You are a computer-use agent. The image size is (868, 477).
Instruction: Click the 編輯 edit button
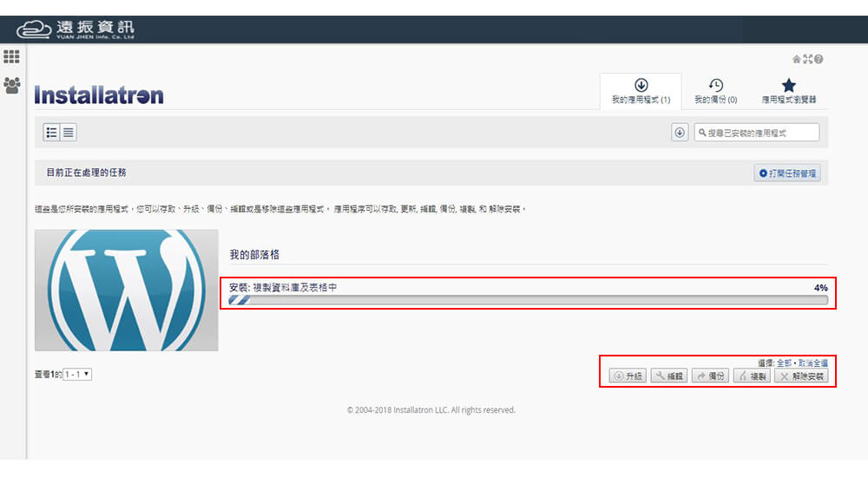(669, 376)
